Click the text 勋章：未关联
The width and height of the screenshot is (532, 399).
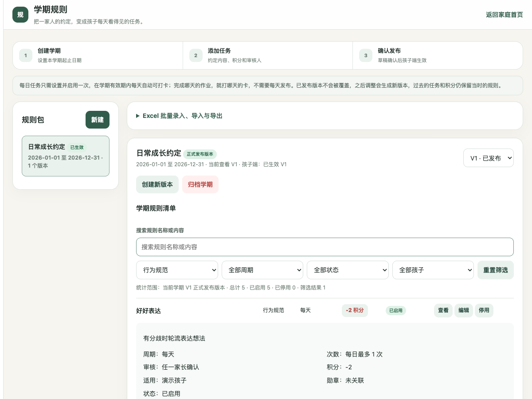click(x=345, y=380)
